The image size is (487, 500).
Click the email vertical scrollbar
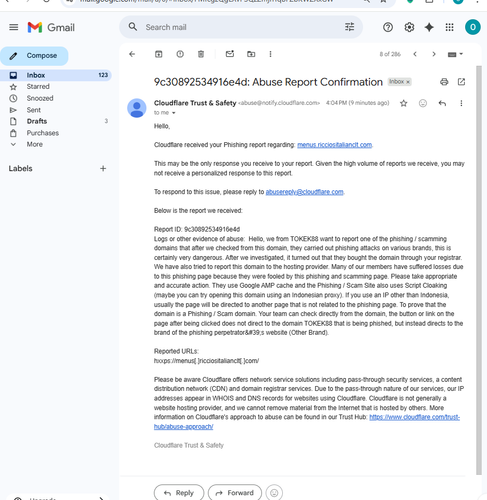click(479, 270)
